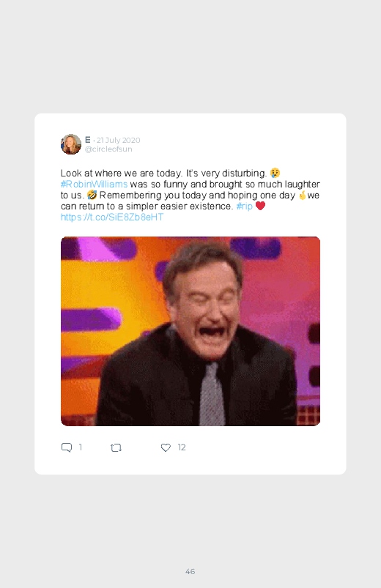This screenshot has width=381, height=588.
Task: Click the page number 46
Action: 190,571
